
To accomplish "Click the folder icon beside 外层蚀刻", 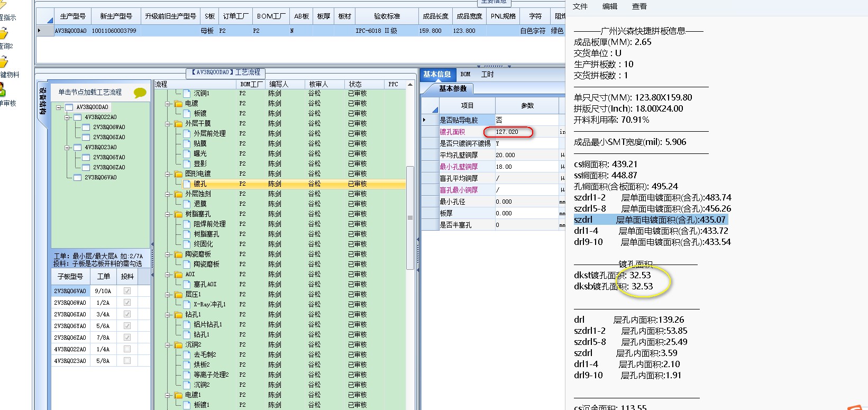I will 178,194.
